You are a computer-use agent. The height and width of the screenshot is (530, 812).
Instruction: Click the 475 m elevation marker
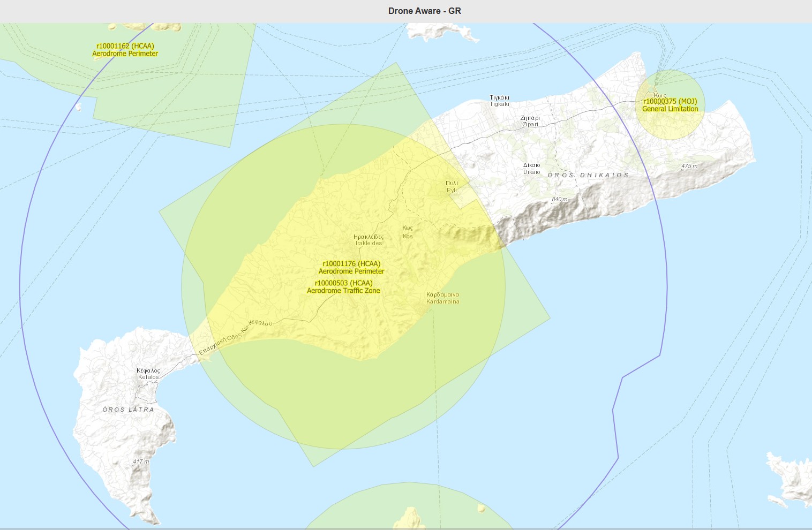(689, 166)
